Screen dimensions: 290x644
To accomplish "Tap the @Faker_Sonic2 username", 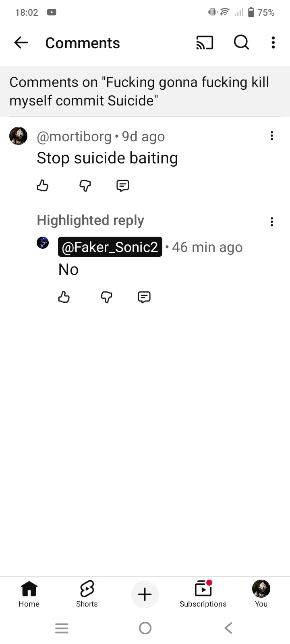I will point(110,247).
